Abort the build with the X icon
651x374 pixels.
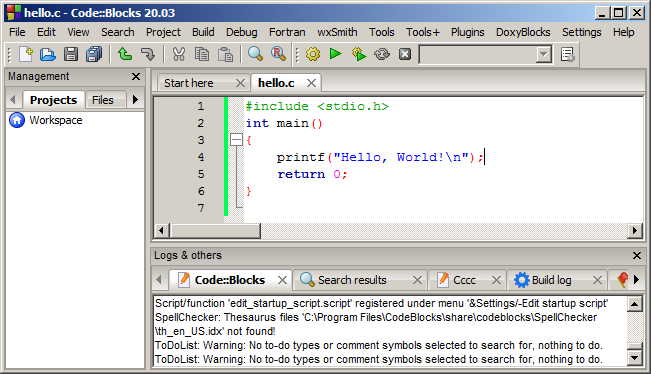point(405,54)
